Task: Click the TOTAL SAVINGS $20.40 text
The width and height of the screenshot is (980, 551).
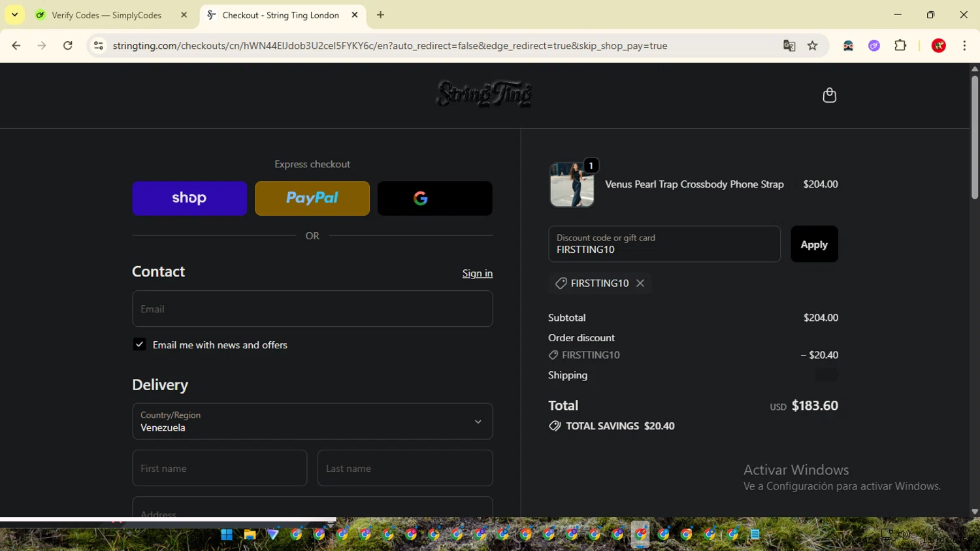Action: click(620, 426)
